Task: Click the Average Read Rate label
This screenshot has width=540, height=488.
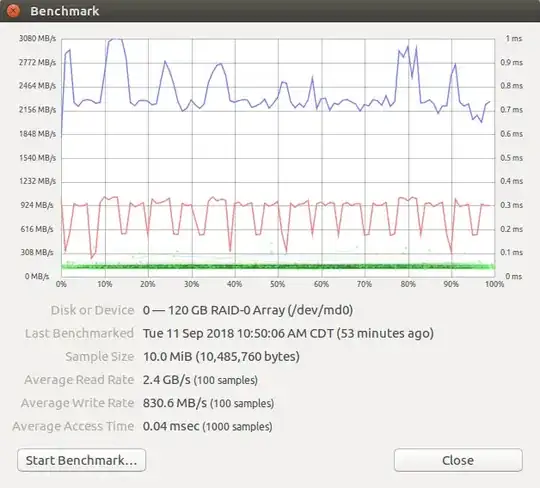Action: (x=79, y=380)
